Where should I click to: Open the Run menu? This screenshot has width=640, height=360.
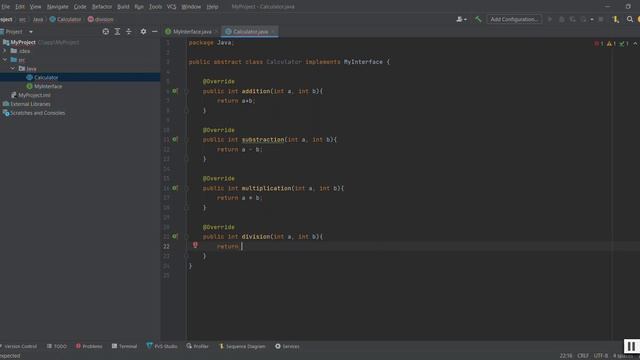(x=139, y=7)
